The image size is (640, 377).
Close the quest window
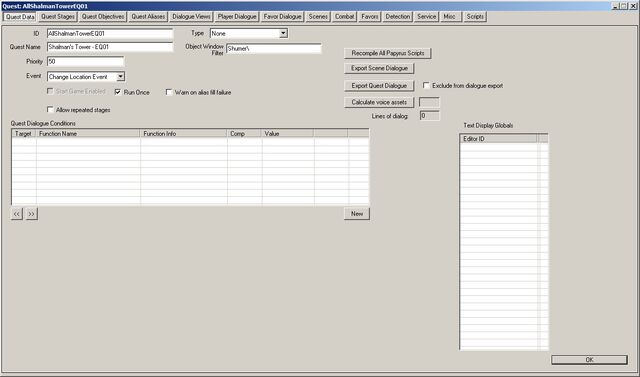pyautogui.click(x=633, y=6)
